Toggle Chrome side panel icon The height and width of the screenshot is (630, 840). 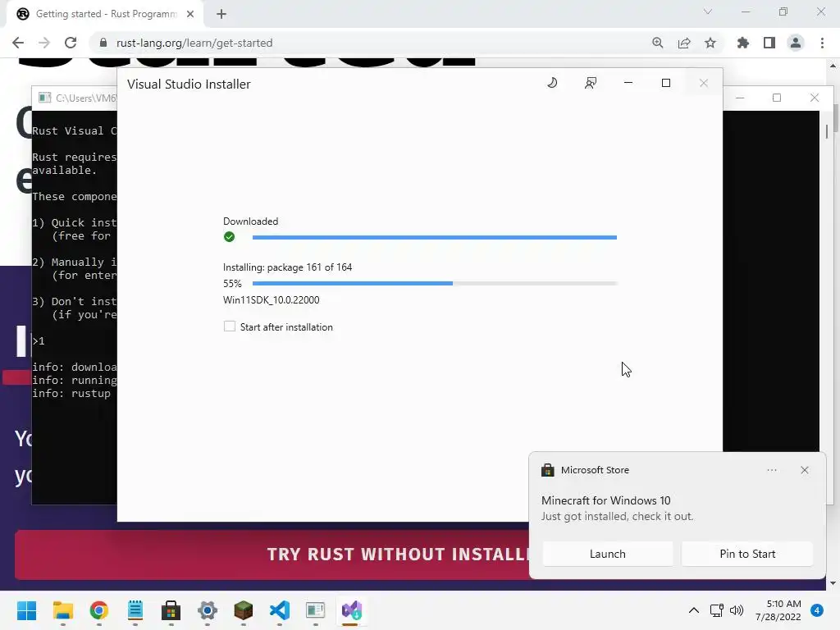click(x=769, y=43)
